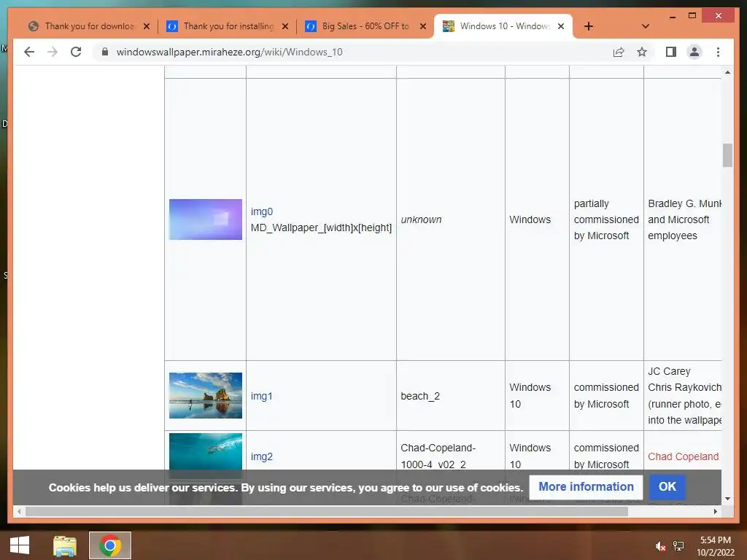Close the 'Thank you for downloading' tab
Screen dimensions: 747x560
coord(147,26)
